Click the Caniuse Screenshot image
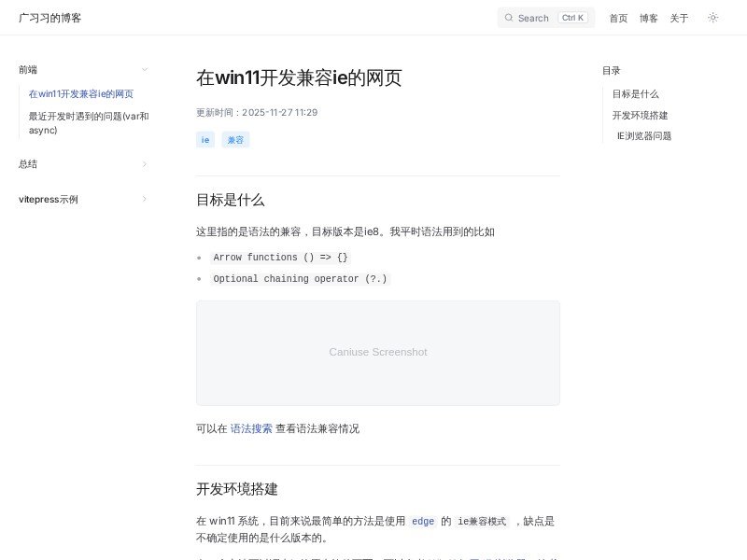The height and width of the screenshot is (560, 747). coord(377,353)
